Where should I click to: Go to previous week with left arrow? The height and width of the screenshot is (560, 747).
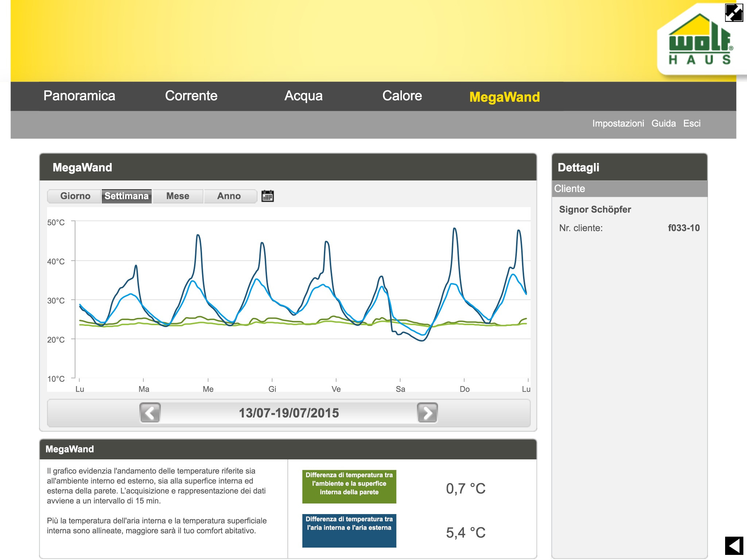click(x=150, y=413)
